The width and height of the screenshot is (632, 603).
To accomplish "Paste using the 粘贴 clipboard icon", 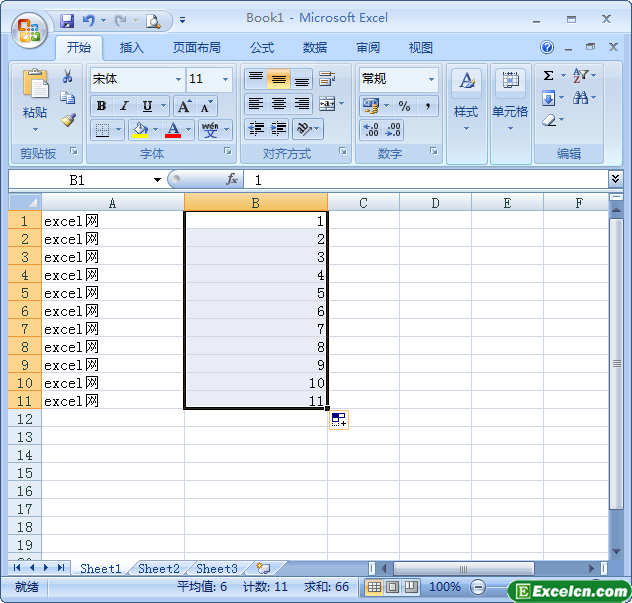I will pyautogui.click(x=35, y=83).
